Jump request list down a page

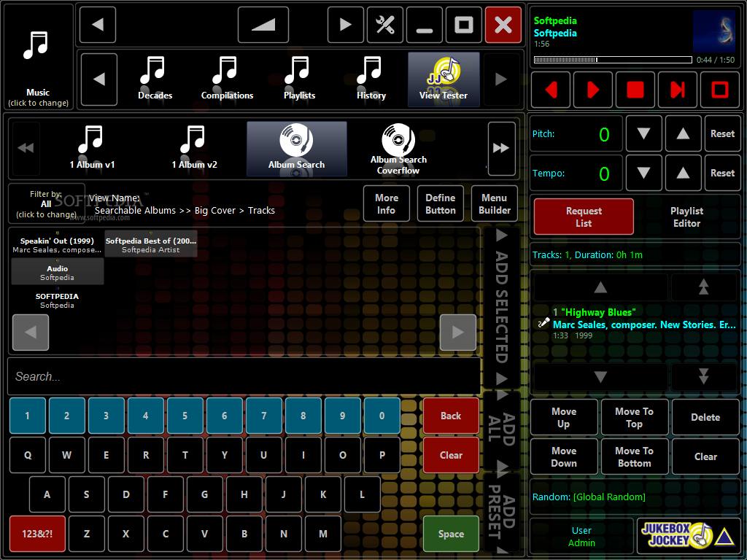click(704, 377)
